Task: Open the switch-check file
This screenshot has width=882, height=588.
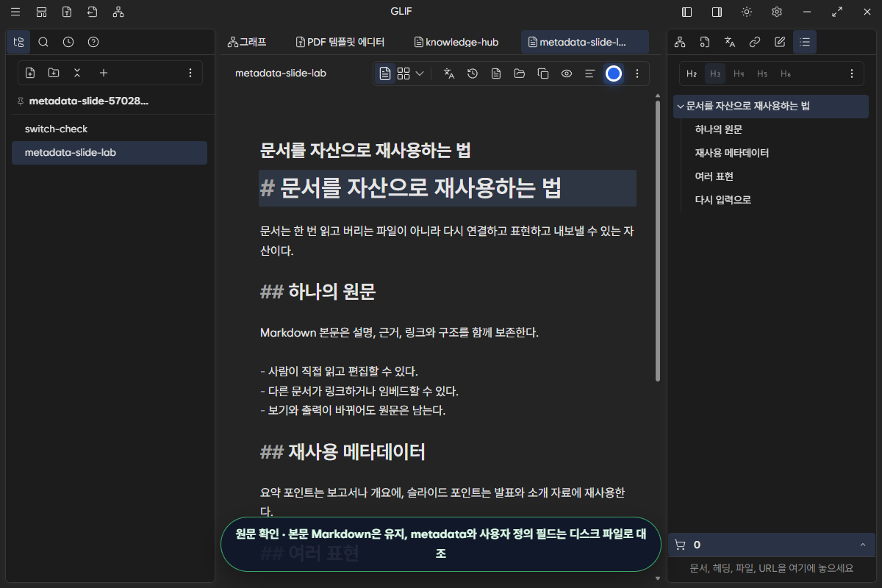Action: (x=110, y=129)
